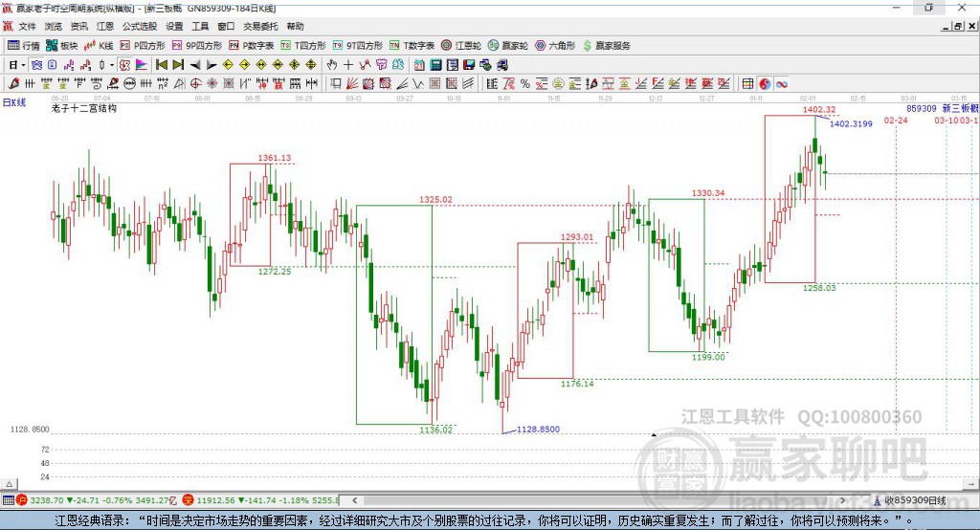Select the percent % retracement tool
The width and height of the screenshot is (980, 530).
(x=525, y=84)
